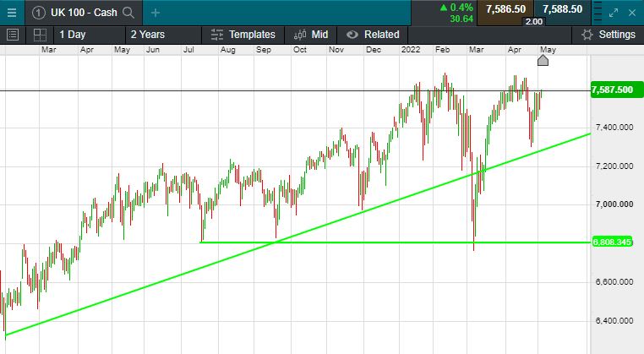Open chart Settings
The width and height of the screenshot is (644, 354).
point(608,35)
